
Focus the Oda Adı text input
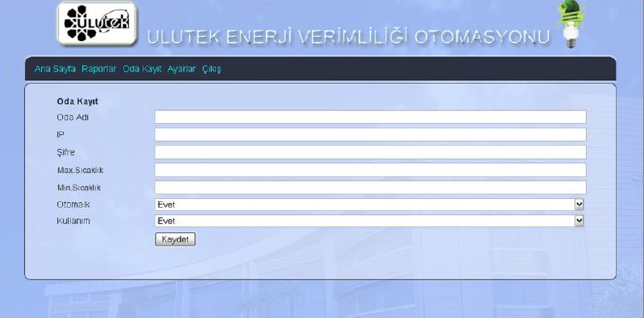pyautogui.click(x=371, y=117)
